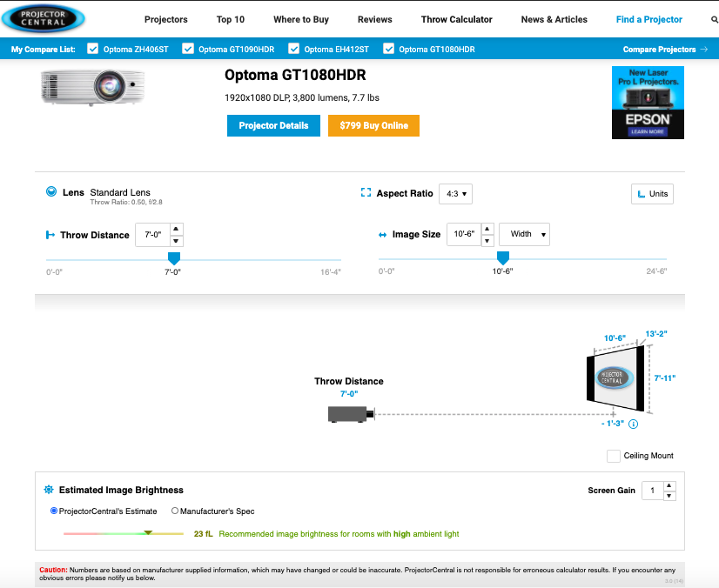Image resolution: width=719 pixels, height=588 pixels.
Task: Click the info icon next to -1'-3"
Action: point(633,424)
